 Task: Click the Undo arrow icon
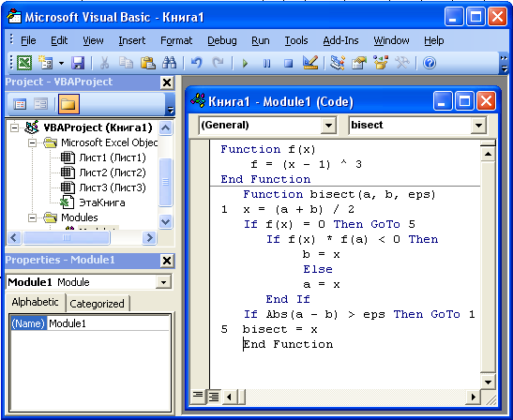(196, 63)
